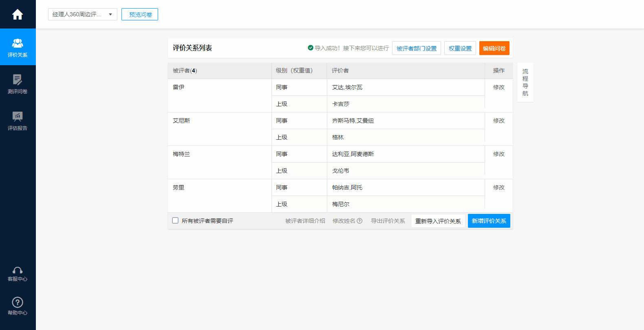644x330 pixels.
Task: Go to the home icon in the sidebar
Action: coord(18,14)
